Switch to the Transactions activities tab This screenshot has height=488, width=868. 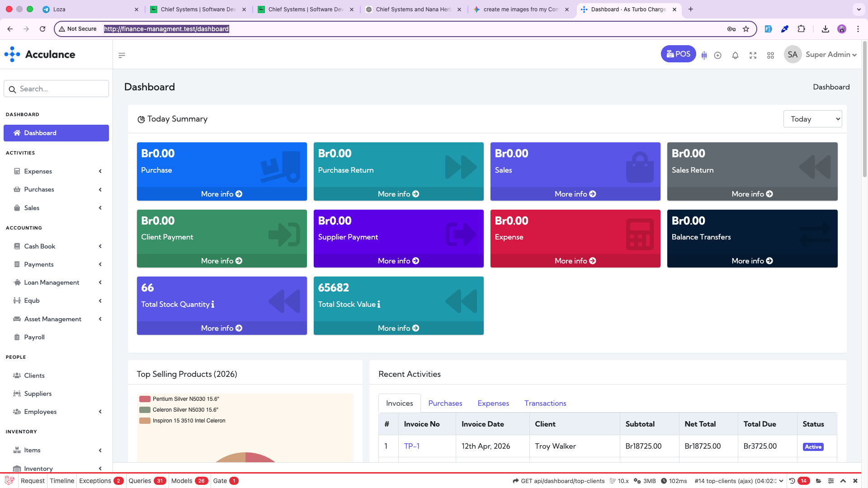click(545, 403)
